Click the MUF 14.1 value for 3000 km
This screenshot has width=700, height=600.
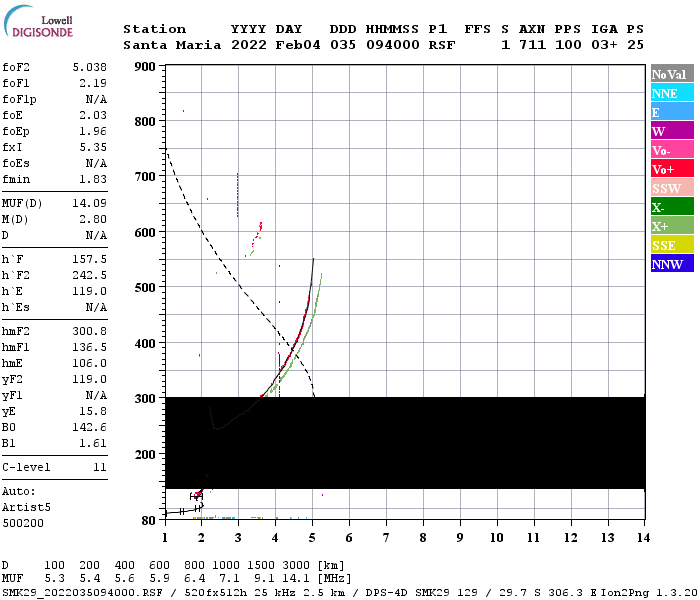pos(296,579)
